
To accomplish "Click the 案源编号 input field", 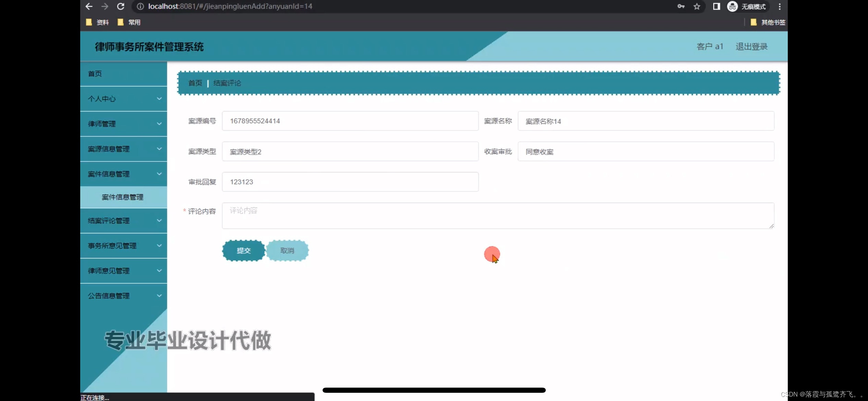I will 350,121.
